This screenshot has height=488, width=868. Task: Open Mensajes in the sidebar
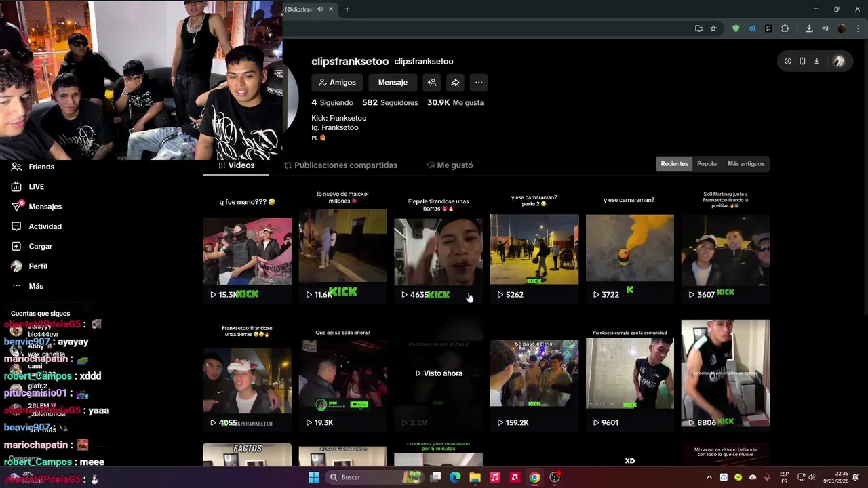37,206
